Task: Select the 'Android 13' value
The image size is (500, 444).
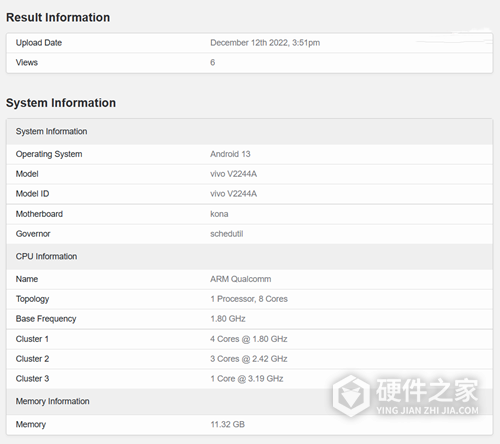Action: coord(230,154)
